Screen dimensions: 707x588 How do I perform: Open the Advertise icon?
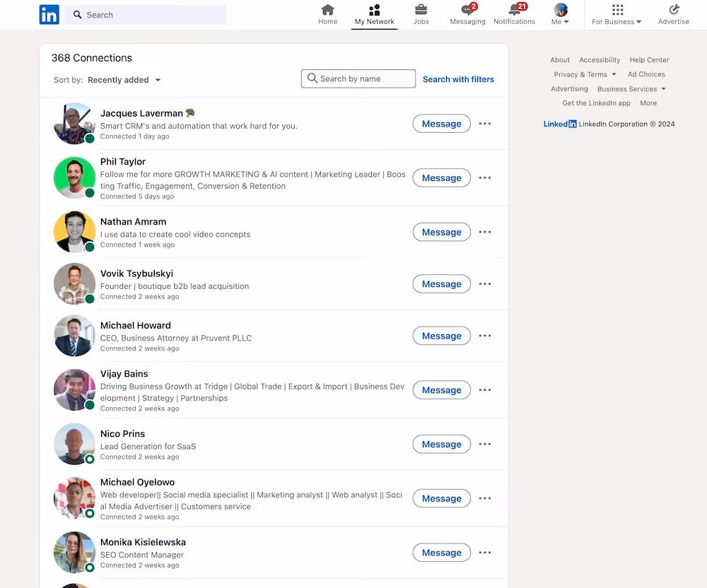coord(674,15)
